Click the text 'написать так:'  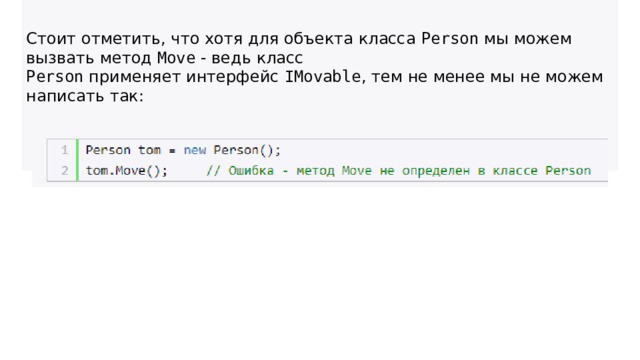click(x=85, y=96)
